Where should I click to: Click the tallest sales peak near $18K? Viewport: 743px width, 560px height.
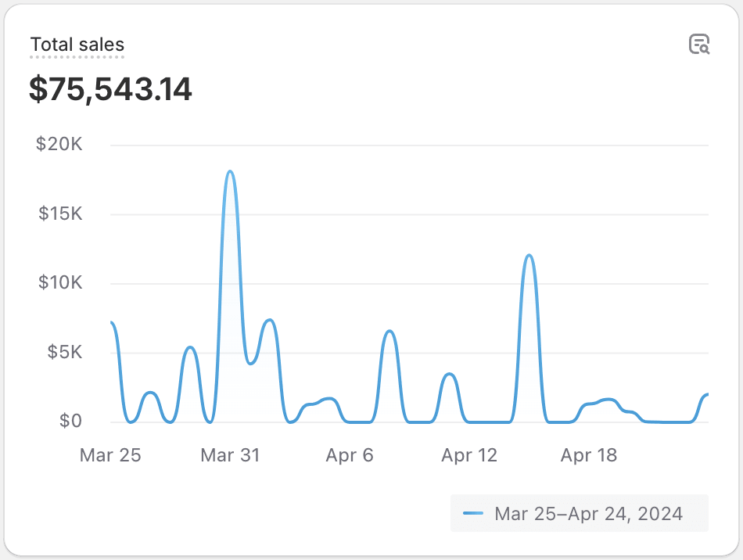pos(230,171)
